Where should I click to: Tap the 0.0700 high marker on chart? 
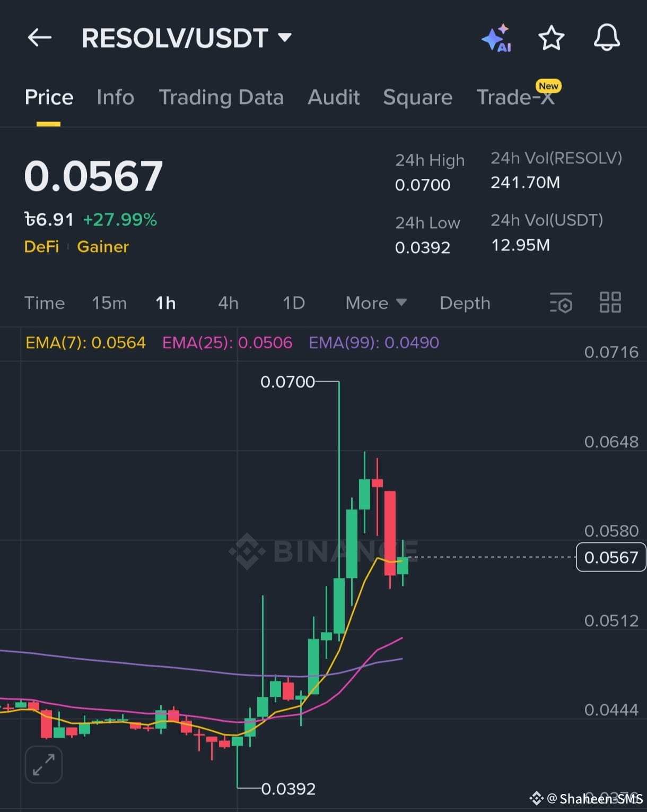pos(287,382)
